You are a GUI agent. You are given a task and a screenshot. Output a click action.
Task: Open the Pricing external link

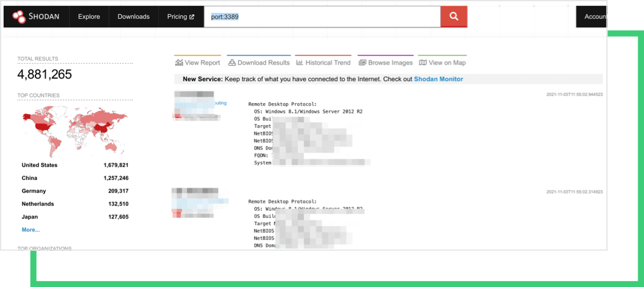181,17
